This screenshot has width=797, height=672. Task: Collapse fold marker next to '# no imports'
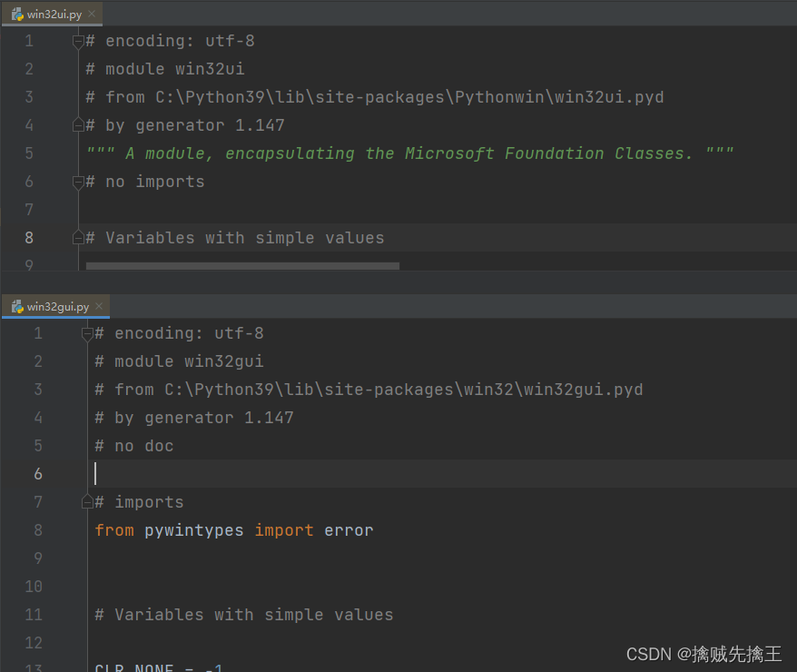pos(78,182)
